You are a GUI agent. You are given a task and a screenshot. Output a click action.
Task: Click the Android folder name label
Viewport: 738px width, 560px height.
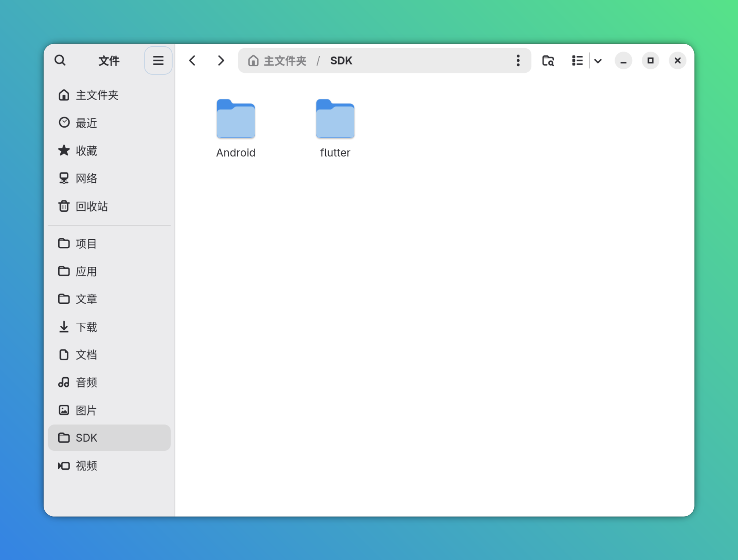tap(236, 153)
